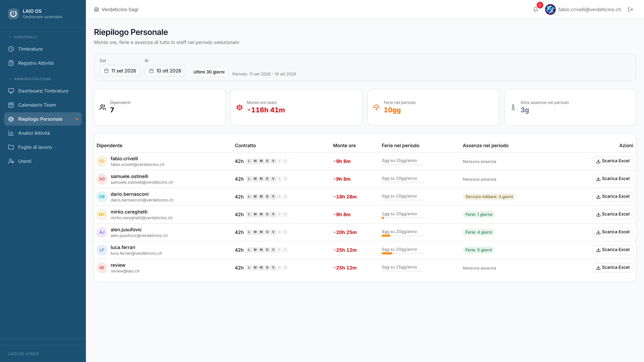Click the Altre assenze thermometer icon
The image size is (644, 362).
[513, 107]
